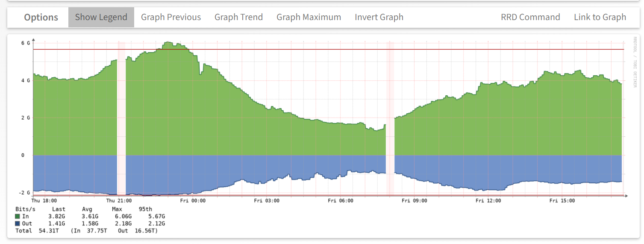The image size is (644, 244).
Task: Toggle Invert Graph
Action: (379, 17)
